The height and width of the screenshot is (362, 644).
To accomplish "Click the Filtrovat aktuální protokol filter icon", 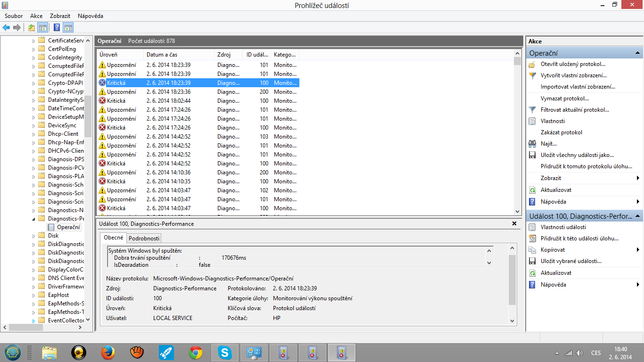I will [532, 110].
